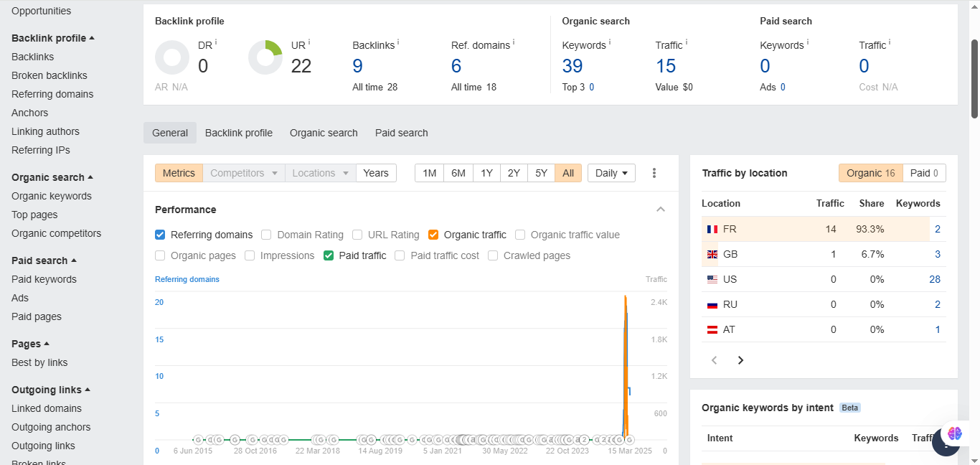Viewport: 980px width, 465px height.
Task: Enable Organic traffic value checkbox
Action: (520, 235)
